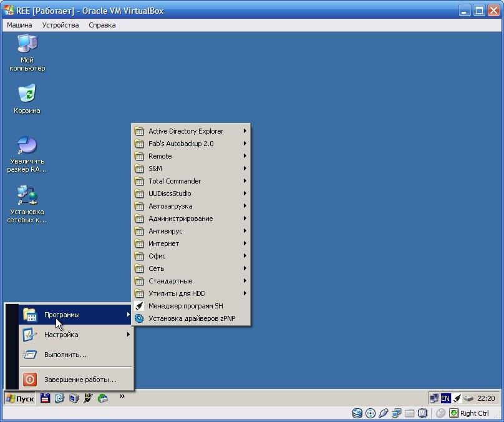Open the Офис programs folder
The height and width of the screenshot is (422, 504).
[191, 256]
